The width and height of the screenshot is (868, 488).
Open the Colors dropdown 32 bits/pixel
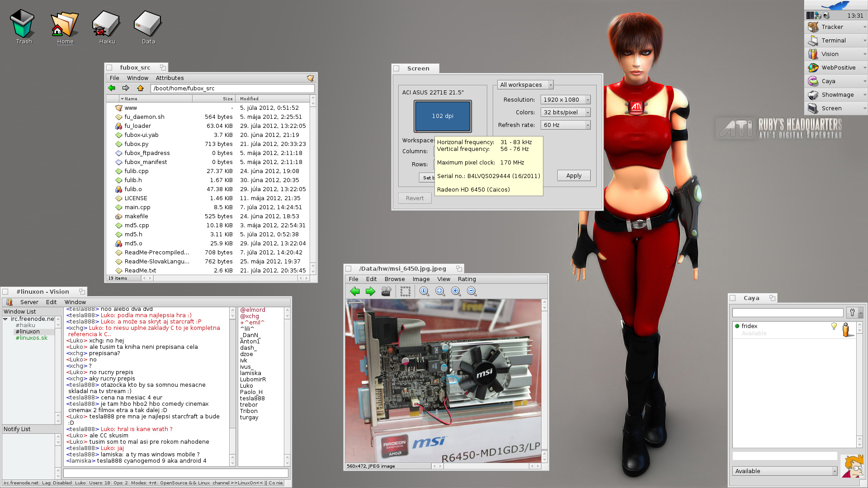coord(565,113)
